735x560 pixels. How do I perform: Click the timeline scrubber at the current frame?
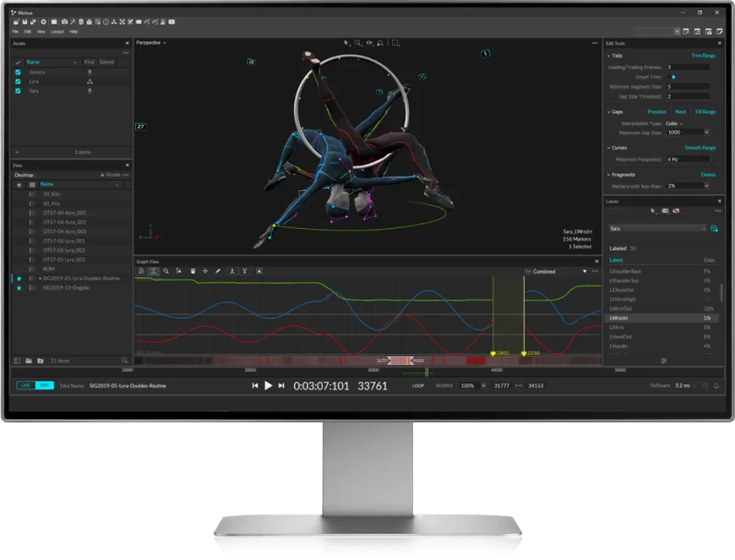pyautogui.click(x=427, y=372)
